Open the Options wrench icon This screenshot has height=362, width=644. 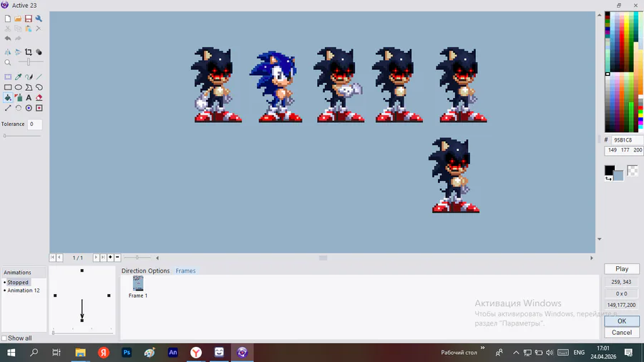pyautogui.click(x=39, y=19)
